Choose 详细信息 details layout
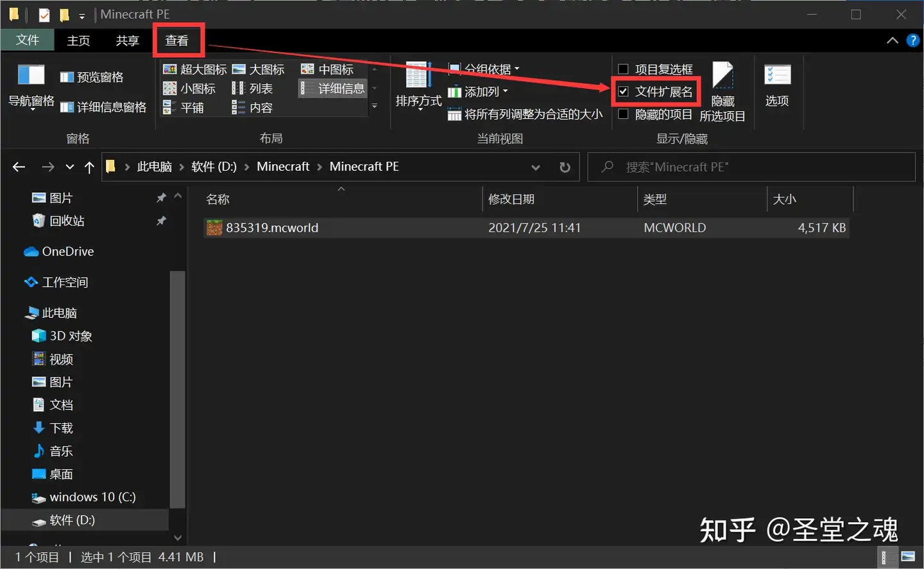 point(333,89)
